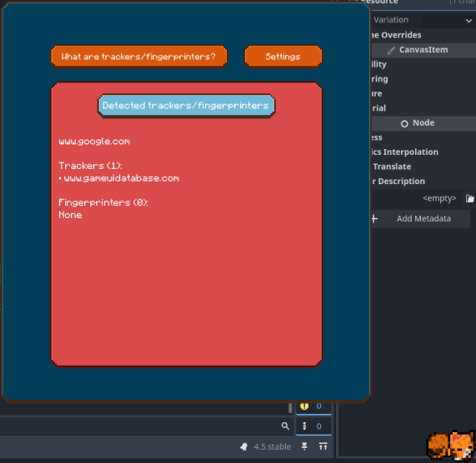Expand bottom panel with up-arrows icon
476x463 pixels.
[x=323, y=446]
